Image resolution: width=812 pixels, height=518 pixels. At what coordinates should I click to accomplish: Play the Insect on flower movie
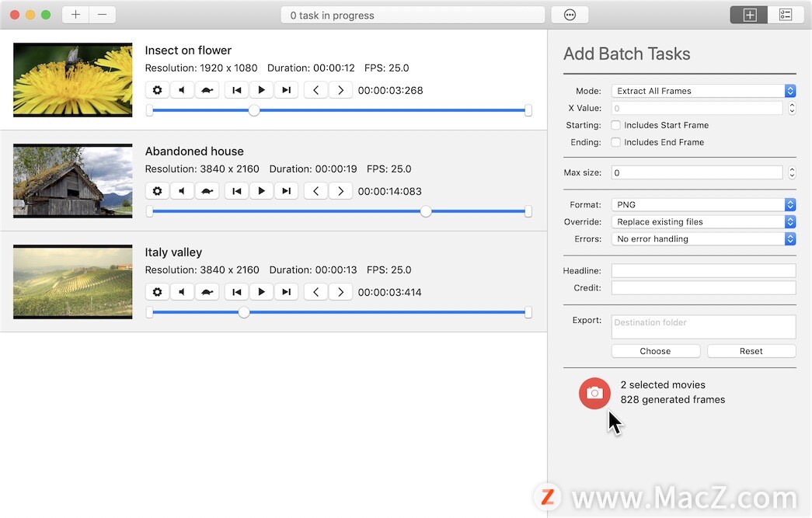coord(262,90)
